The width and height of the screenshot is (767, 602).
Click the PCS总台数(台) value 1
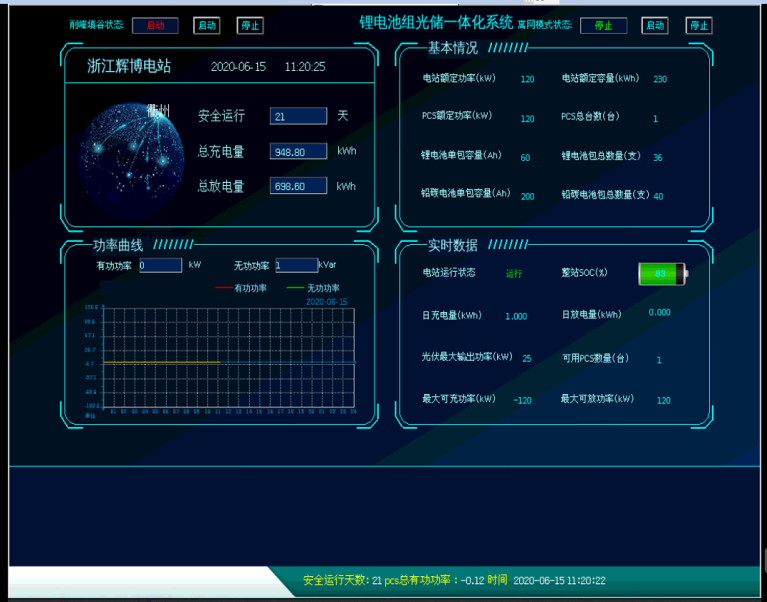point(655,119)
